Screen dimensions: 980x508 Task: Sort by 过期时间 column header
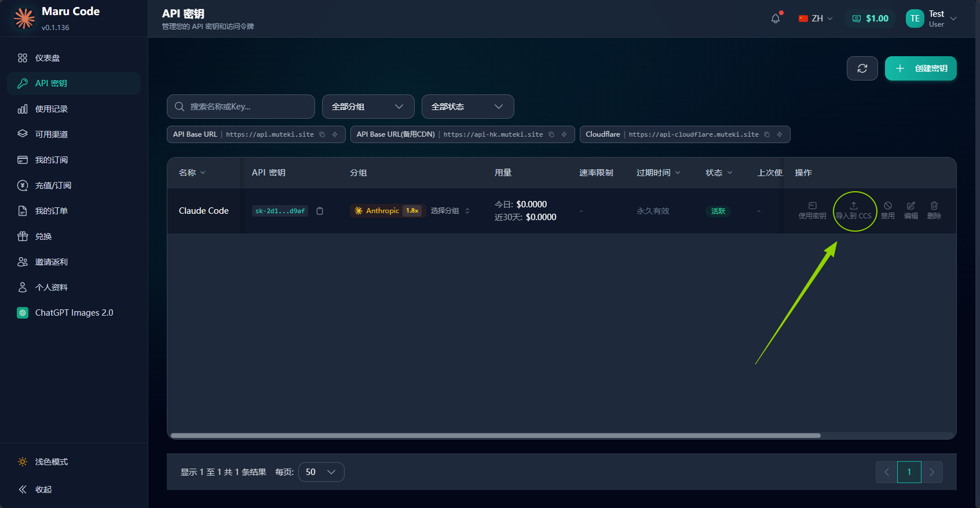click(x=659, y=173)
